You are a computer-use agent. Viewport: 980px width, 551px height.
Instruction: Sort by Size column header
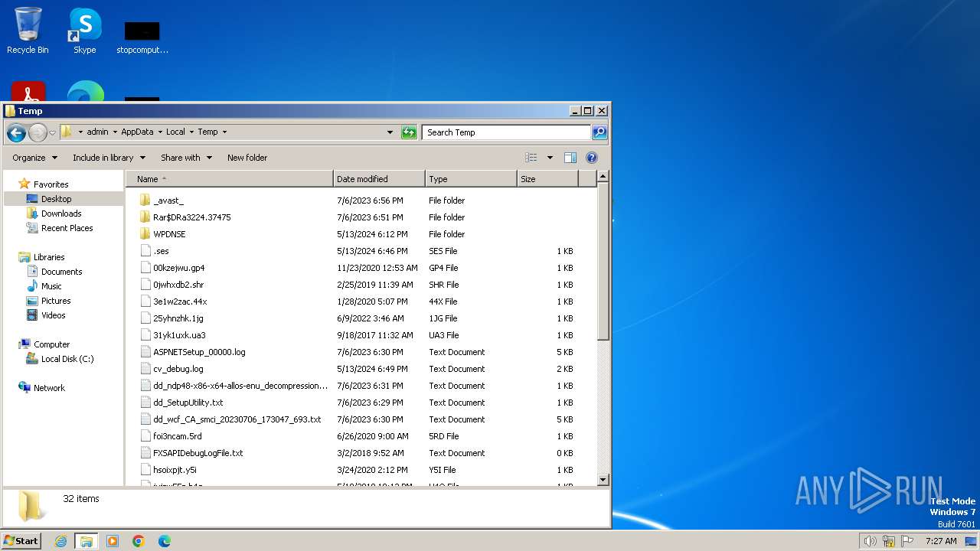click(547, 179)
